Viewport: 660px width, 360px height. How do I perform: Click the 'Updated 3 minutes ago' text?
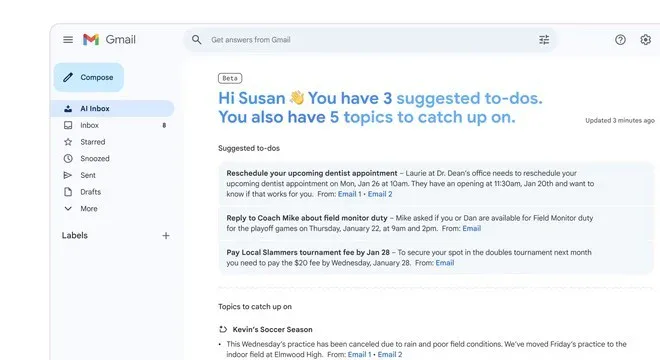[x=620, y=120]
